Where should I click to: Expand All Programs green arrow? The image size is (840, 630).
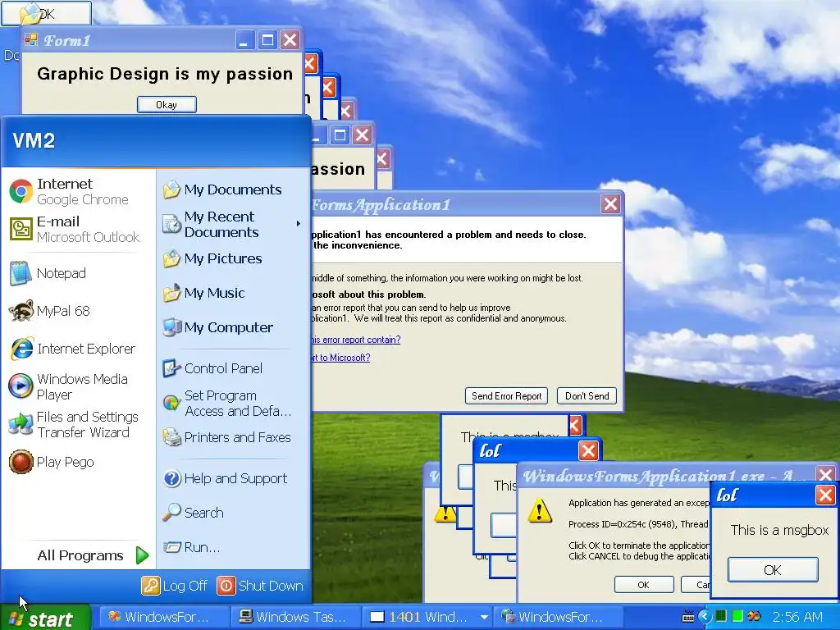coord(142,555)
